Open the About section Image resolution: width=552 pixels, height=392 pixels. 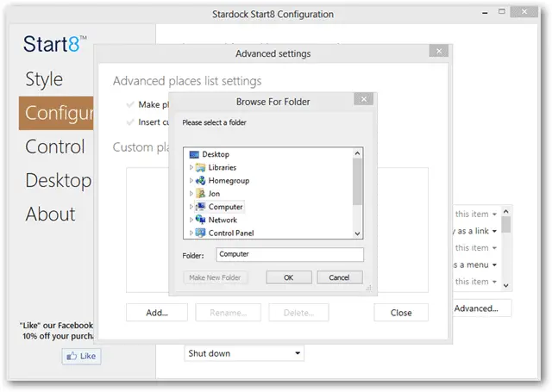pos(50,215)
